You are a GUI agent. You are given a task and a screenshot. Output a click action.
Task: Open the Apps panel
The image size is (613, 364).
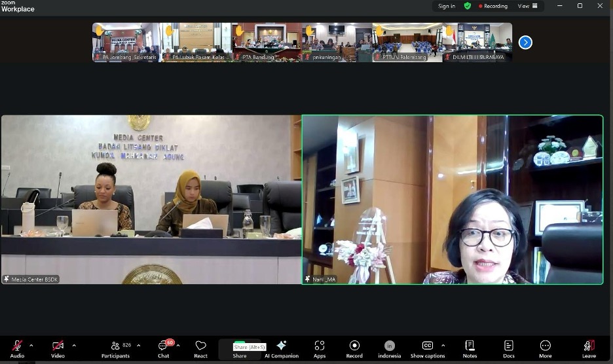coord(320,349)
